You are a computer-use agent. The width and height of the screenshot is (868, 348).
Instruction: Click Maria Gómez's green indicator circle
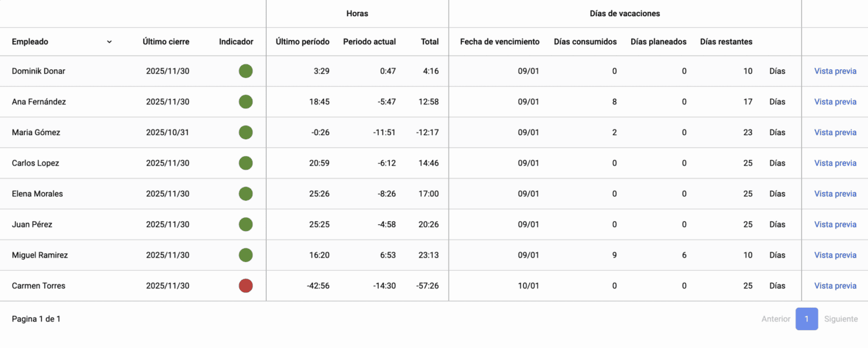[x=246, y=133]
